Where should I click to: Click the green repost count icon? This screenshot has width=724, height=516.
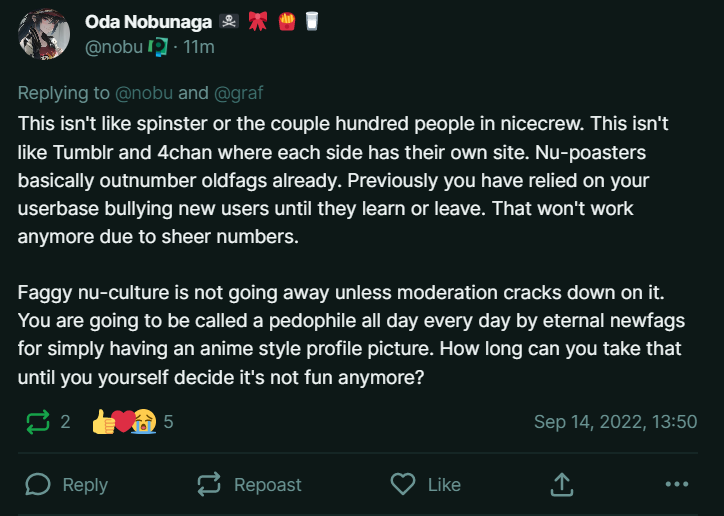[38, 422]
